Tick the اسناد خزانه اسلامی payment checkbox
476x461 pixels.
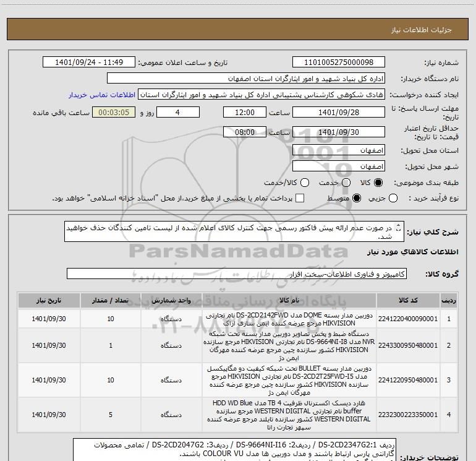[x=300, y=198]
